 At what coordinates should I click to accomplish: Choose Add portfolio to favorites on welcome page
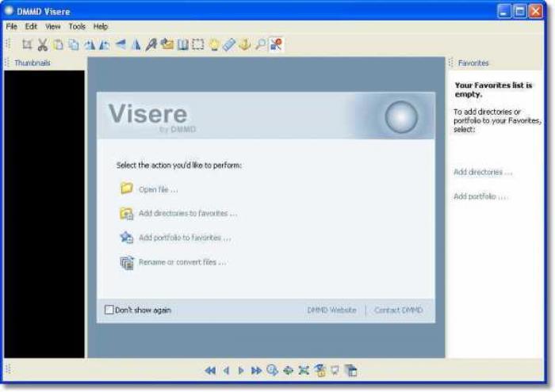[185, 238]
